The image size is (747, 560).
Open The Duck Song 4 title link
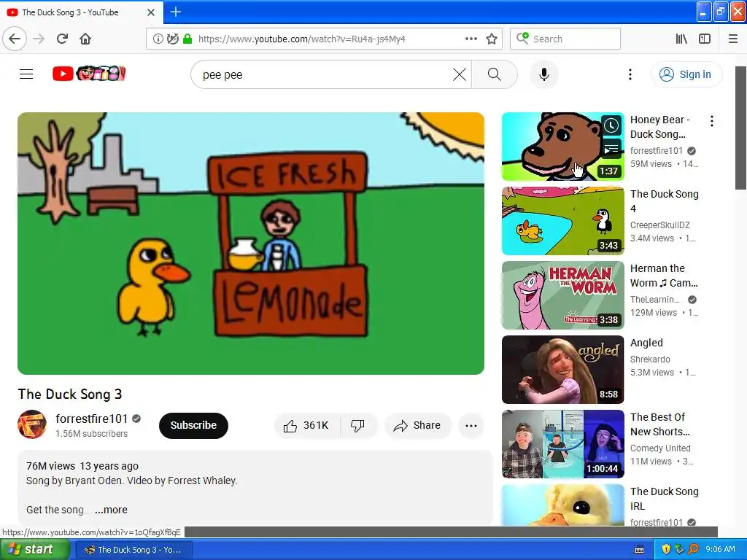coord(664,201)
